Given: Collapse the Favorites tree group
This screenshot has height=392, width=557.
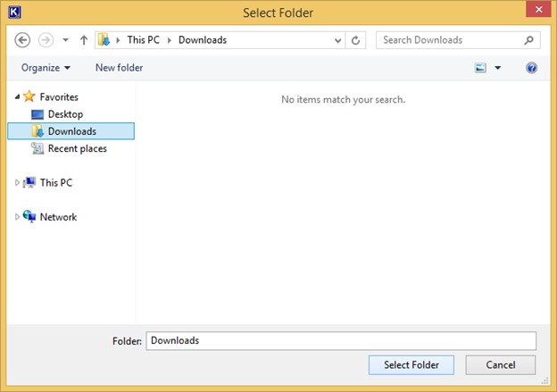Looking at the screenshot, I should (17, 96).
